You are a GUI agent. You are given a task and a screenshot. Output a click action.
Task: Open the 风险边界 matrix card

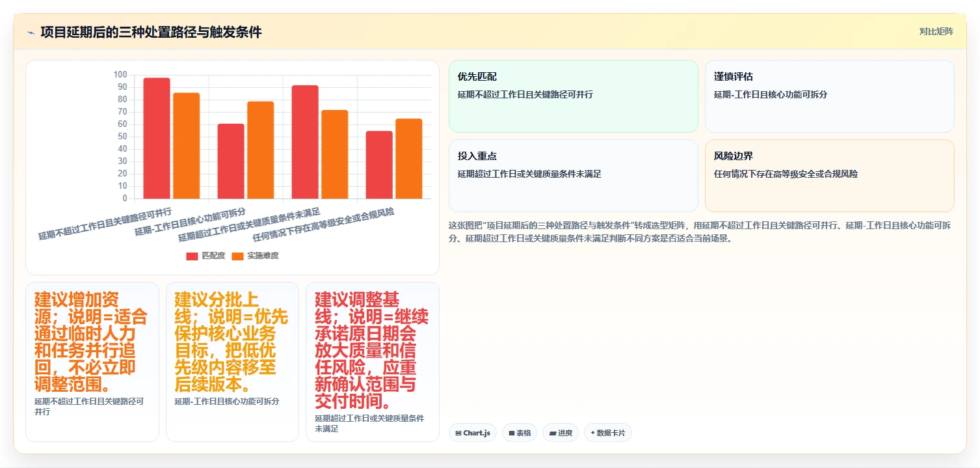(x=830, y=176)
